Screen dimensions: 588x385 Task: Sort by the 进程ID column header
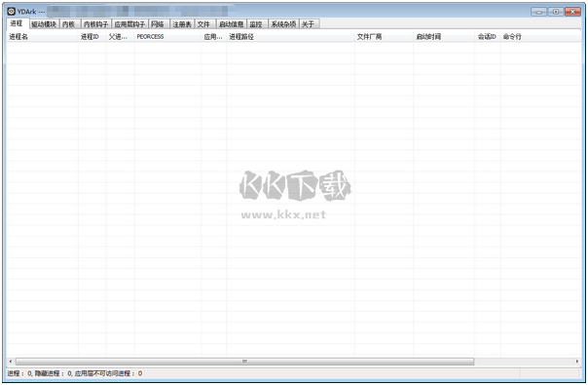pos(92,37)
